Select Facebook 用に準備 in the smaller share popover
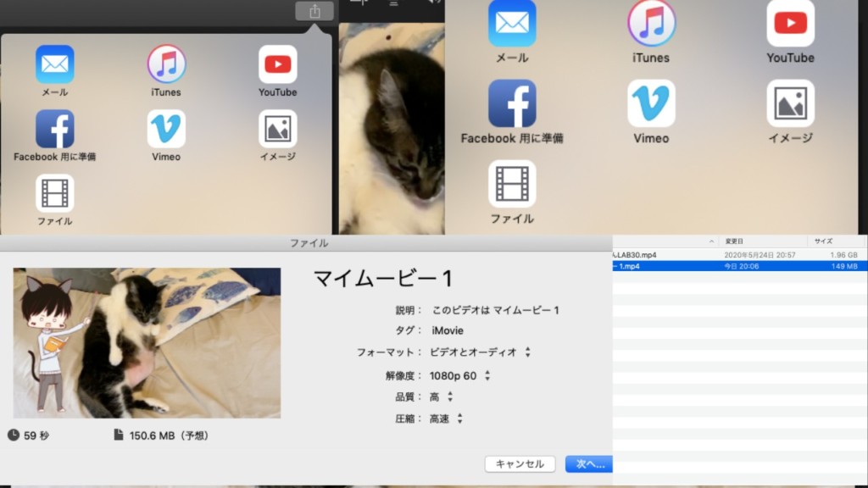Image resolution: width=868 pixels, height=488 pixels. [55, 136]
